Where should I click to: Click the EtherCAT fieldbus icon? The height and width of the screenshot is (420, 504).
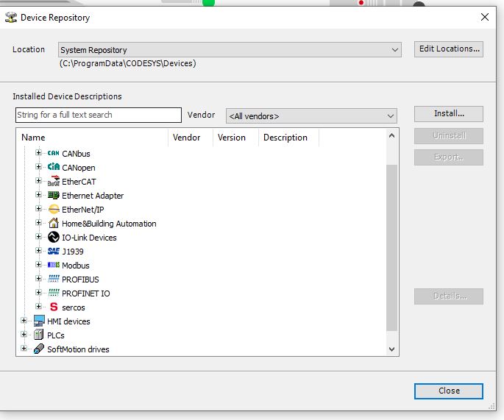pos(53,182)
